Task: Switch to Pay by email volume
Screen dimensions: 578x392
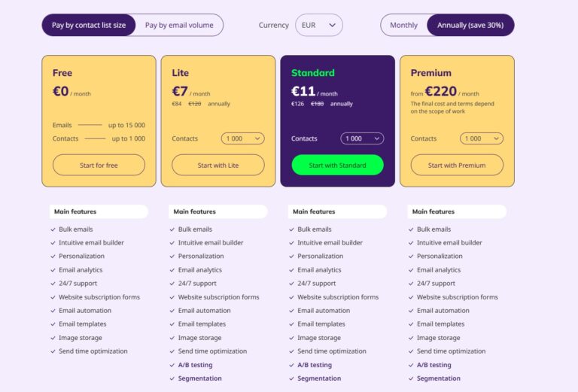Action: (179, 25)
